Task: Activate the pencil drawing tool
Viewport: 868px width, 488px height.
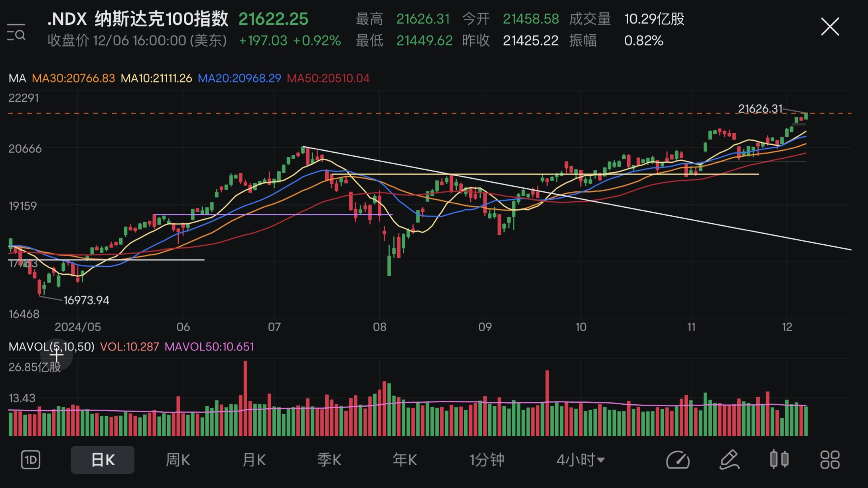Action: pyautogui.click(x=730, y=460)
